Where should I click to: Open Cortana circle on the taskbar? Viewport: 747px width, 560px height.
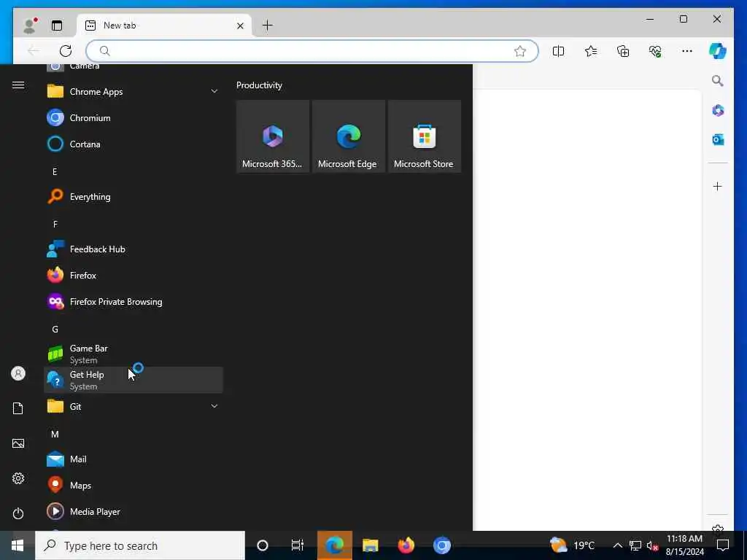[x=263, y=545]
